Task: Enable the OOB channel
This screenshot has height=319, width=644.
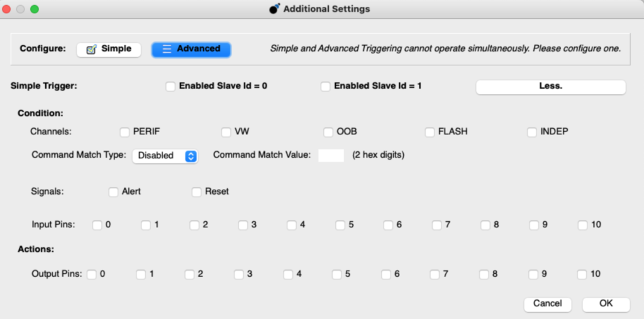Action: coord(328,132)
